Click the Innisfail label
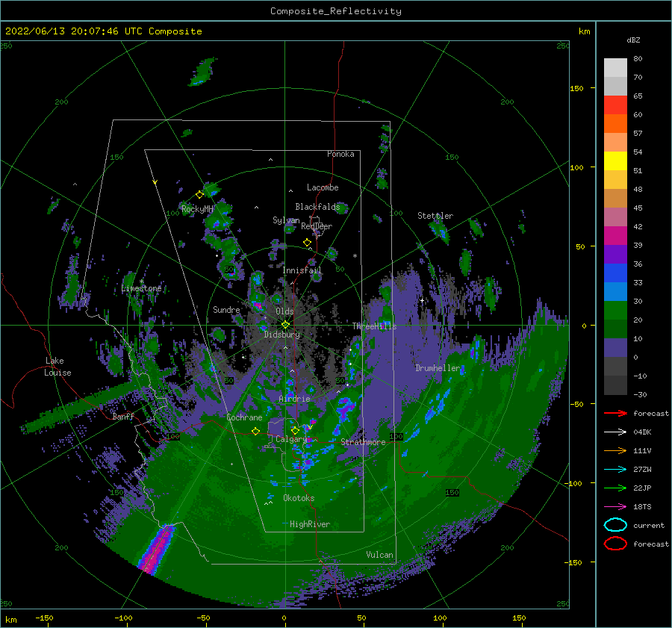Viewport: 672px width, 628px height. pyautogui.click(x=302, y=270)
